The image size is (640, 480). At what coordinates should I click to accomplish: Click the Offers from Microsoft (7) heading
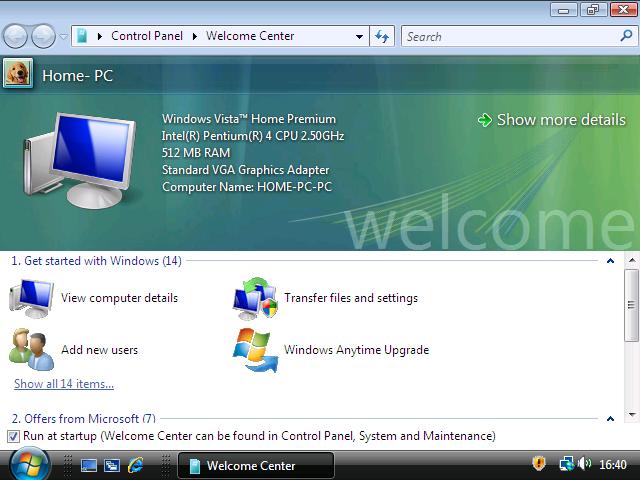point(84,418)
